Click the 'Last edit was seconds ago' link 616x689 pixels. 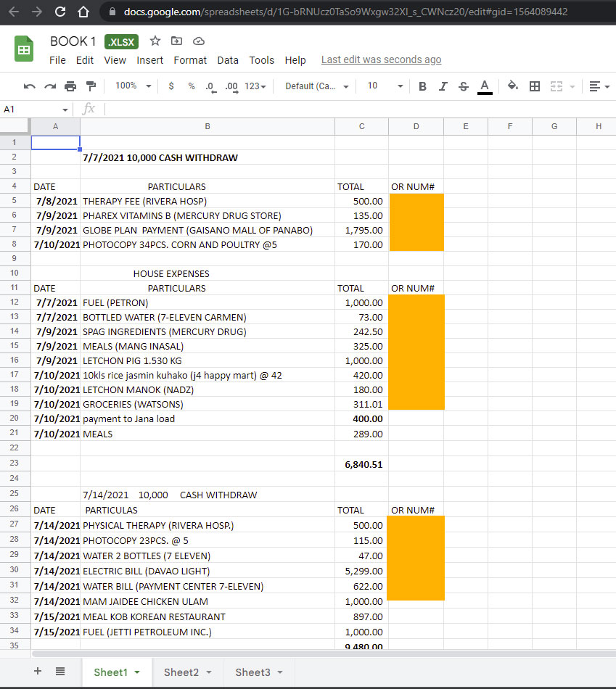[381, 60]
